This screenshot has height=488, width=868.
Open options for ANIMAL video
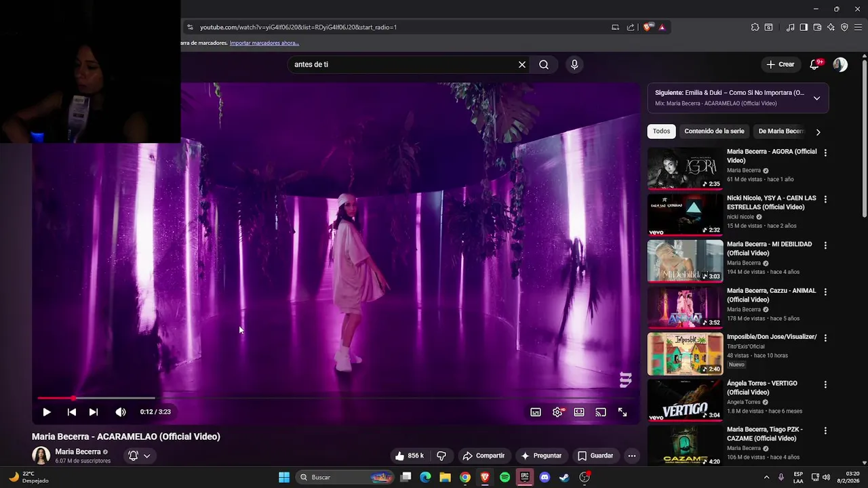[x=825, y=291]
